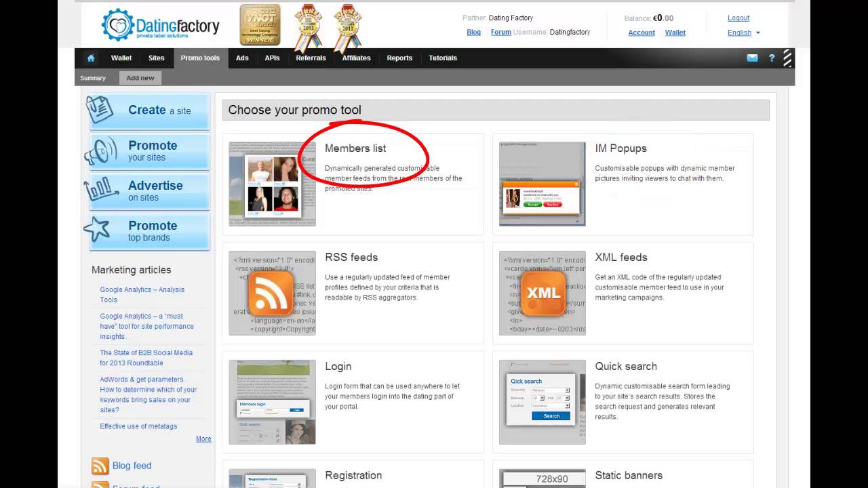Open the Ads menu item
This screenshot has height=488, width=868.
[243, 58]
